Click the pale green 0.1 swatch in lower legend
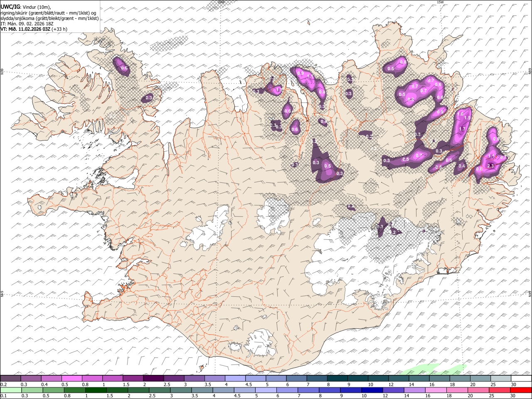This screenshot has height=399, width=532. click(10, 390)
